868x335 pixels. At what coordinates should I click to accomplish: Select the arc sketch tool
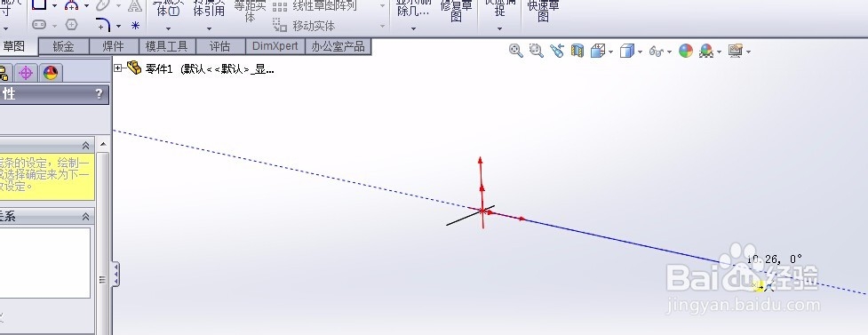[72, 5]
